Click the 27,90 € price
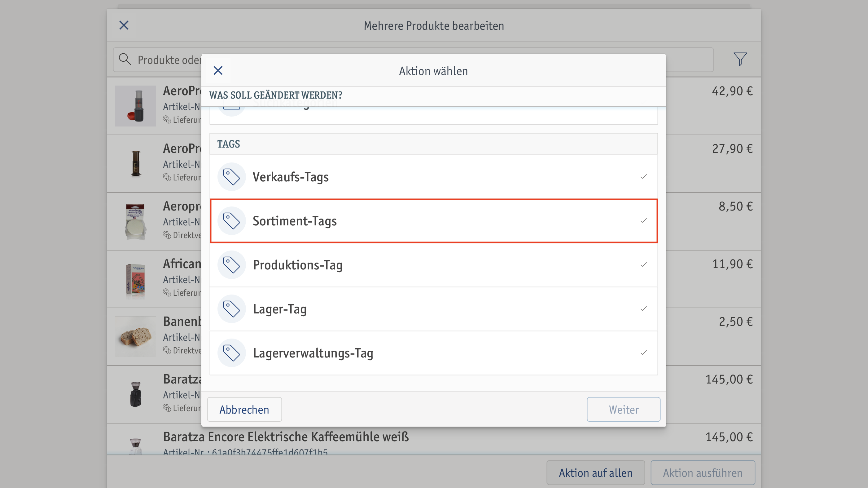Image resolution: width=868 pixels, height=488 pixels. pyautogui.click(x=732, y=149)
